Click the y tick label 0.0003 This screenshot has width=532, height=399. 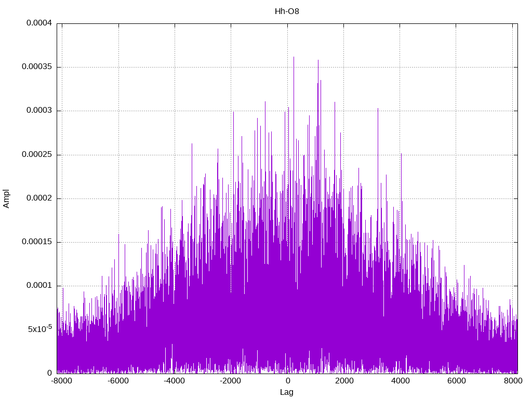(x=39, y=110)
